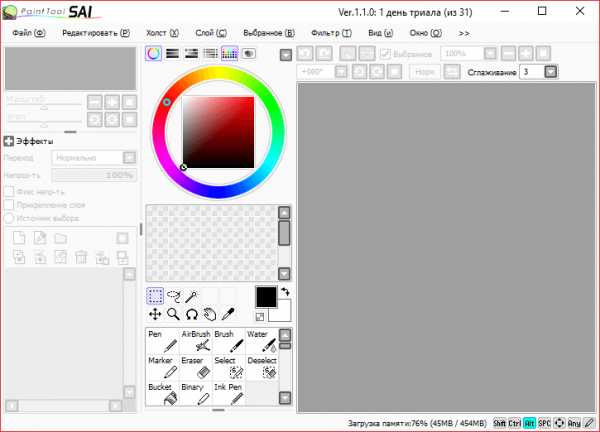
Task: Click the black foreground color swatch
Action: coord(266,297)
